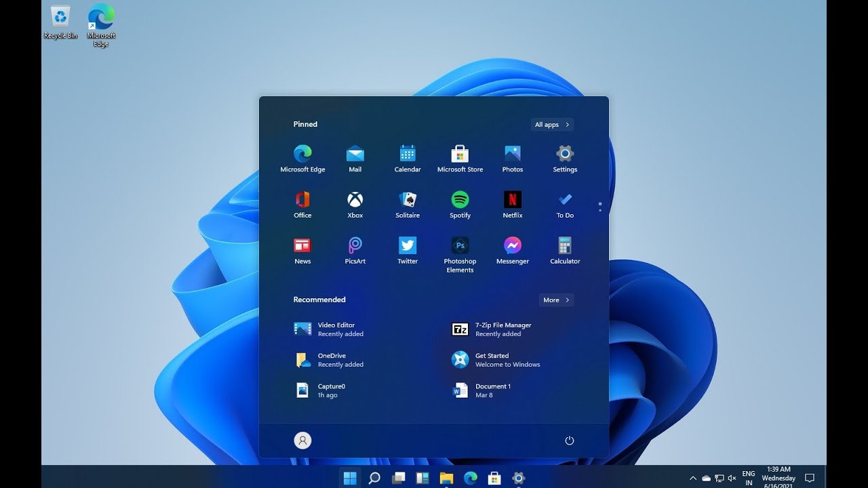Open the clock and date flyout
Image resolution: width=868 pixels, height=488 pixels.
point(778,478)
